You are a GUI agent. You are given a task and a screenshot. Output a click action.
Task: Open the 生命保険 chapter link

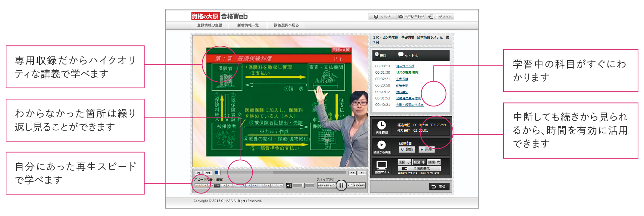[402, 79]
